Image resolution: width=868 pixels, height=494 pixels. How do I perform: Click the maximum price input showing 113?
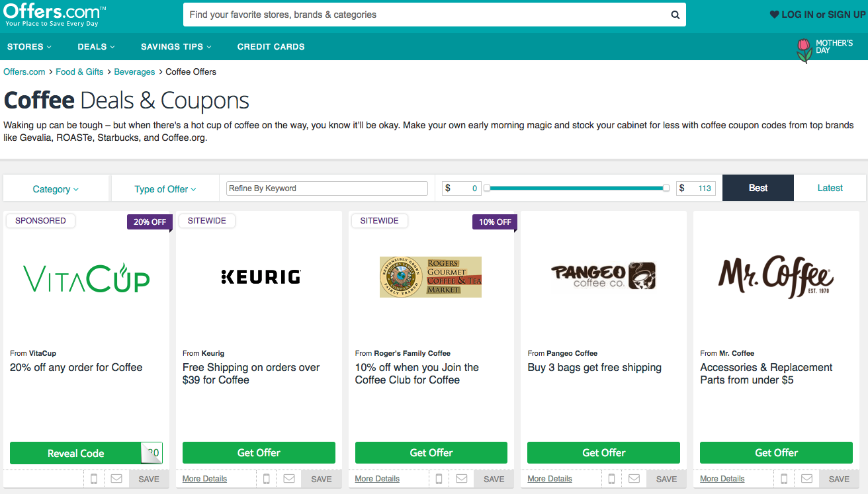pos(696,188)
